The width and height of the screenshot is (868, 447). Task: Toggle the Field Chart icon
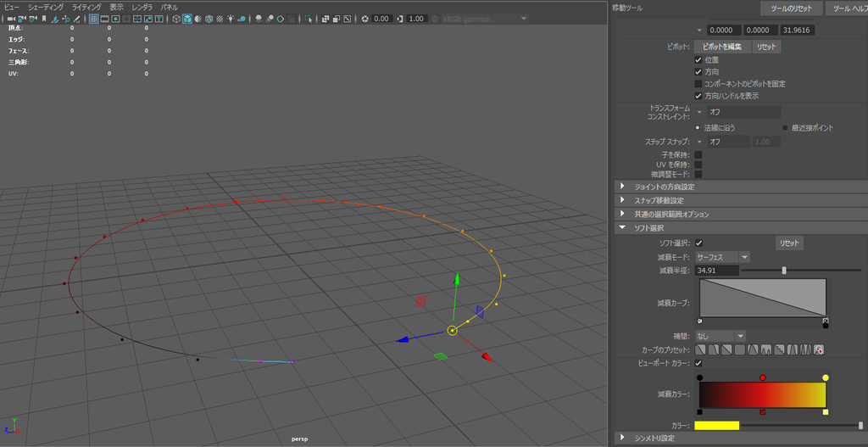pyautogui.click(x=137, y=19)
